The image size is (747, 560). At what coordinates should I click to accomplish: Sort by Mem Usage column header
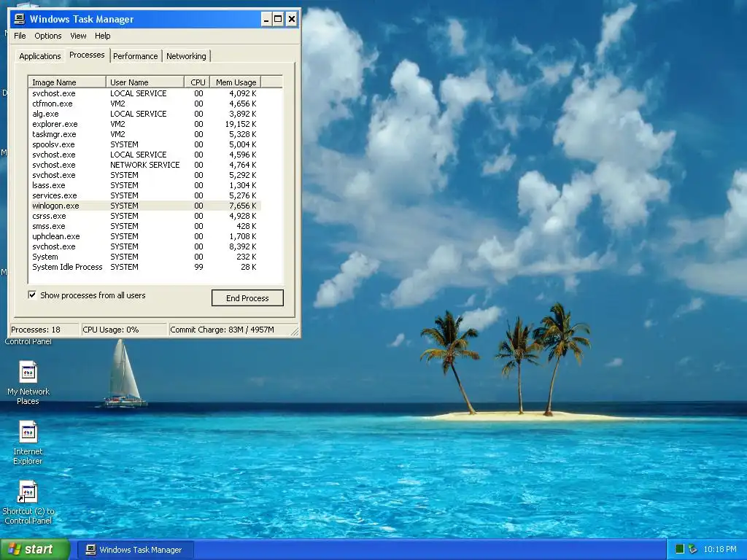coord(236,82)
